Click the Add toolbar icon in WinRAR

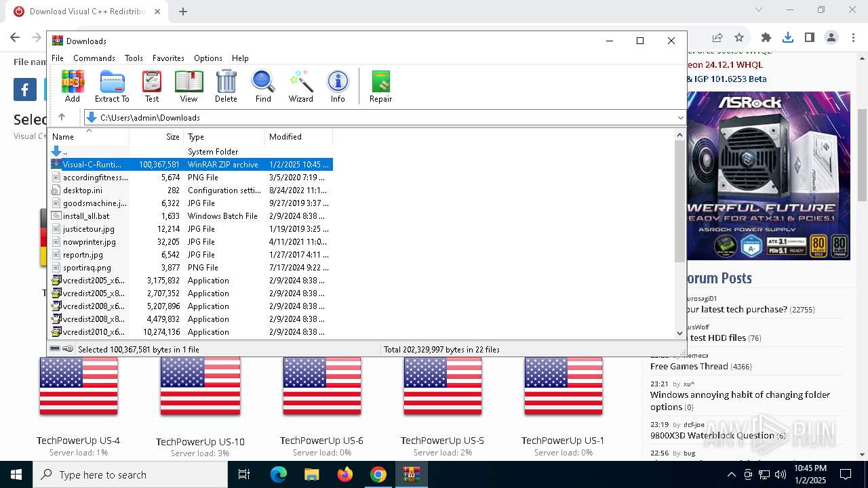pos(73,86)
